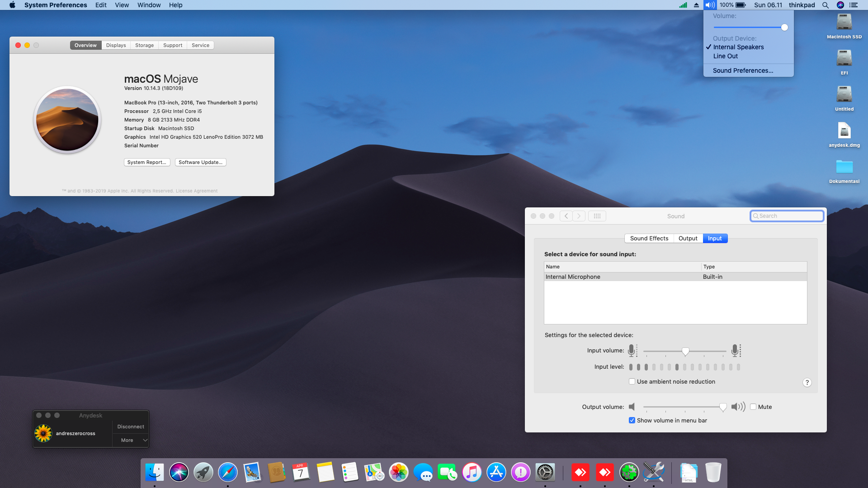Open the view options grid in Sound window
Image resolution: width=868 pixels, height=488 pixels.
tap(597, 216)
